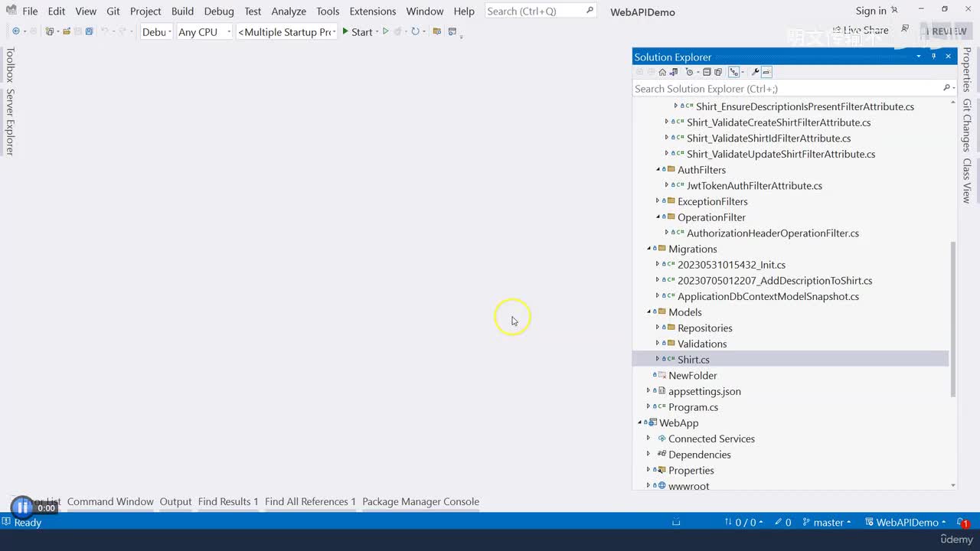
Task: Open the Properties wrench icon in Solution Explorer
Action: (x=755, y=72)
